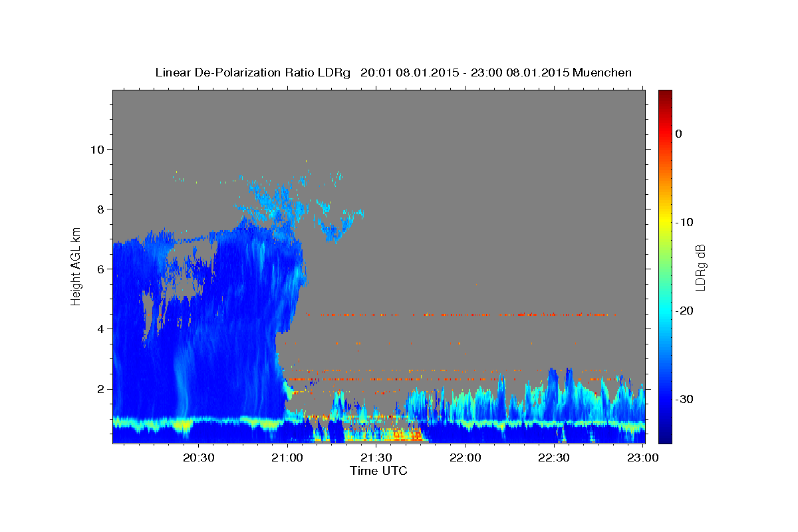The width and height of the screenshot is (798, 532).
Task: Click the 21:00 time tick label
Action: coord(288,458)
